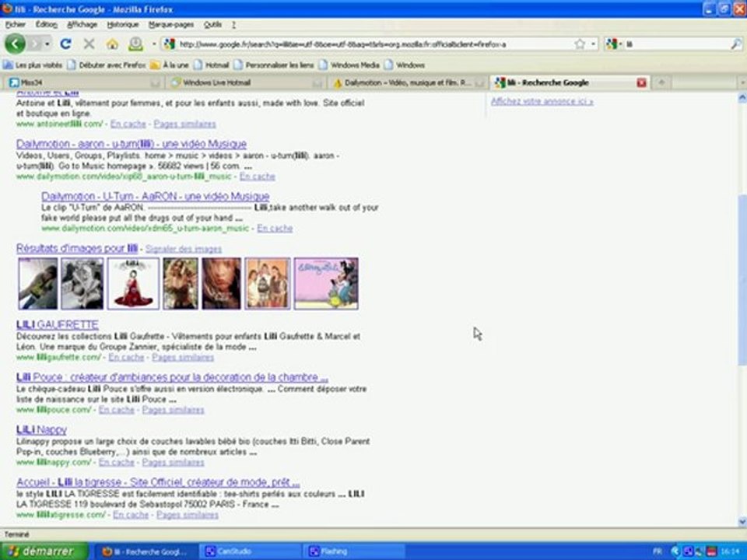Reload the page with the refresh icon
The image size is (747, 560).
[x=65, y=44]
